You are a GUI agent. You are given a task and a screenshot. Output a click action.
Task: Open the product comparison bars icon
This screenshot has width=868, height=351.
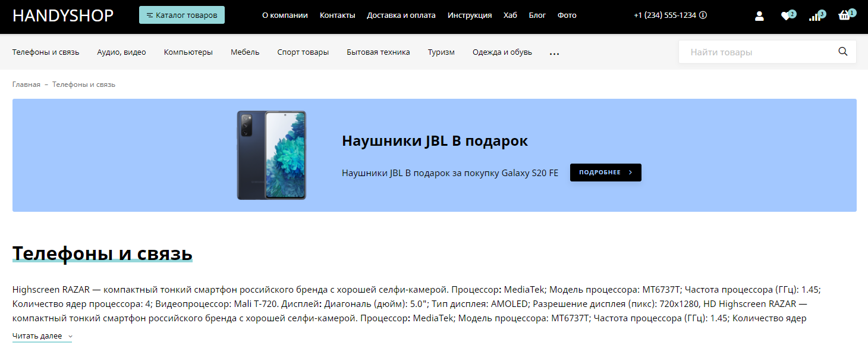tap(814, 16)
